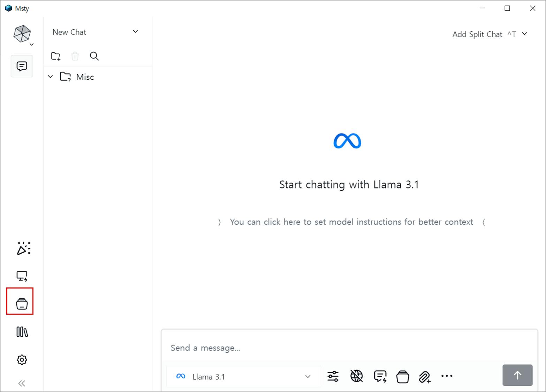Collapse the Misc folder
Image resolution: width=546 pixels, height=392 pixels.
pyautogui.click(x=51, y=77)
